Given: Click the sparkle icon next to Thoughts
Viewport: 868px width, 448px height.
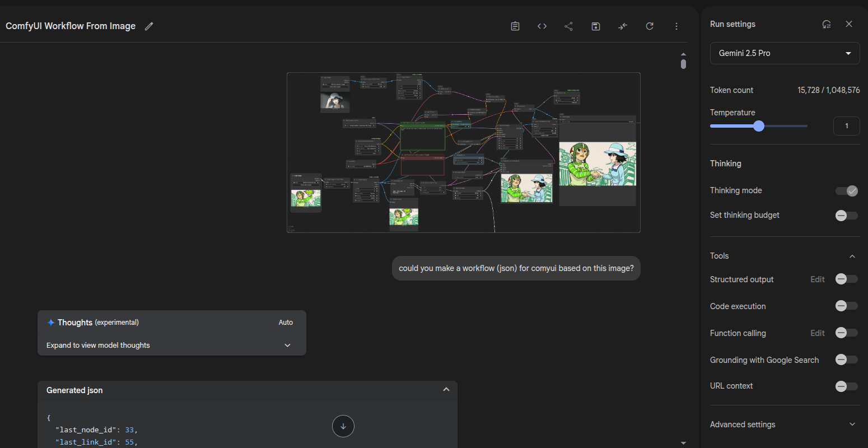Looking at the screenshot, I should click(x=51, y=323).
